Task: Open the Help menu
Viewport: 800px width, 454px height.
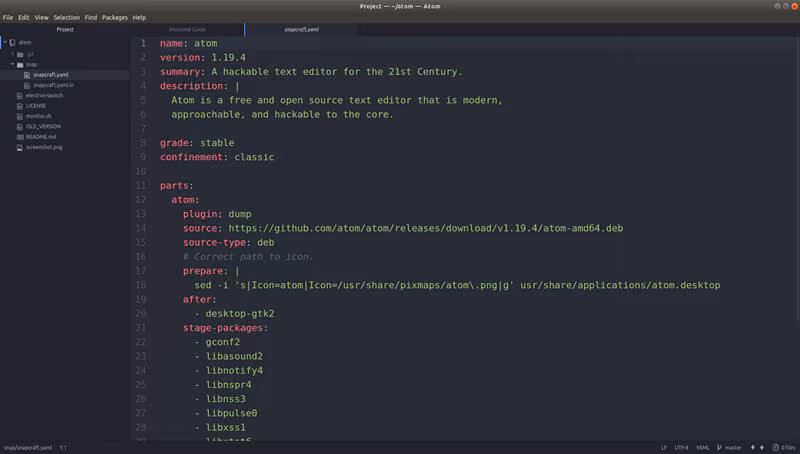Action: (139, 17)
